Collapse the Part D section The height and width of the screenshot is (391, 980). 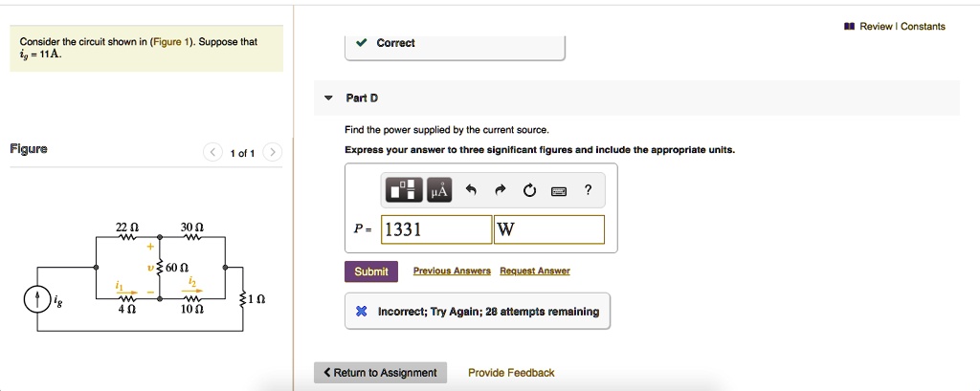point(328,98)
